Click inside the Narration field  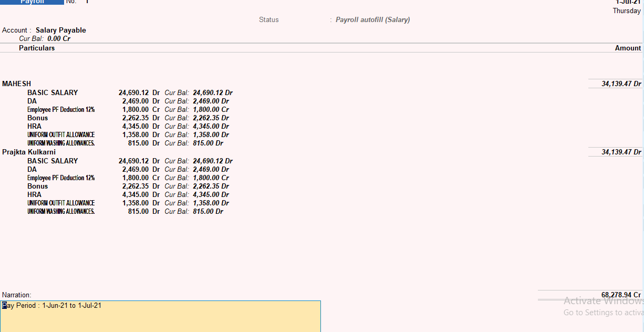tap(158, 315)
